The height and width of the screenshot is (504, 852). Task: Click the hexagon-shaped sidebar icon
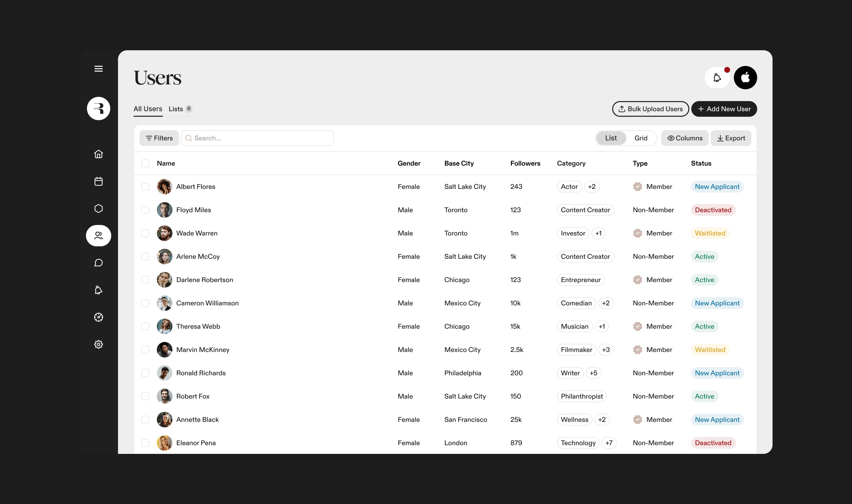click(99, 208)
